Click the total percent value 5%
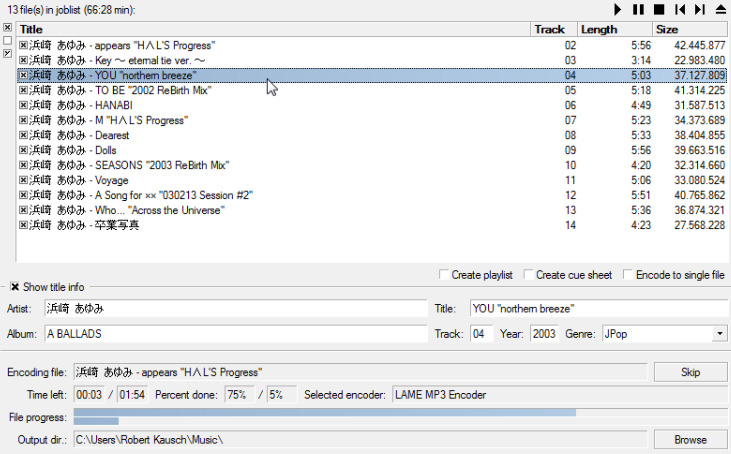Viewport: 731px width, 454px height. coord(282,395)
